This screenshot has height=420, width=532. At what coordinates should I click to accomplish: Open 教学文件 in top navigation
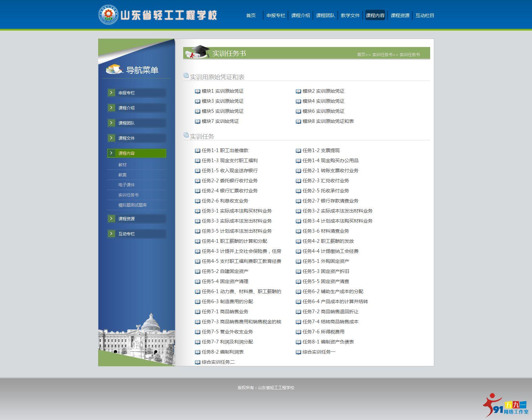350,15
